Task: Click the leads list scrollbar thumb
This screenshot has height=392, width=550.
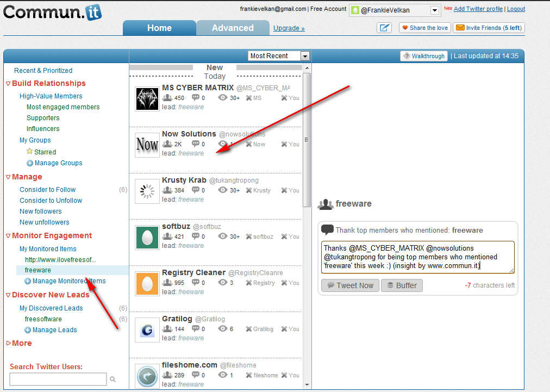Action: tap(307, 140)
